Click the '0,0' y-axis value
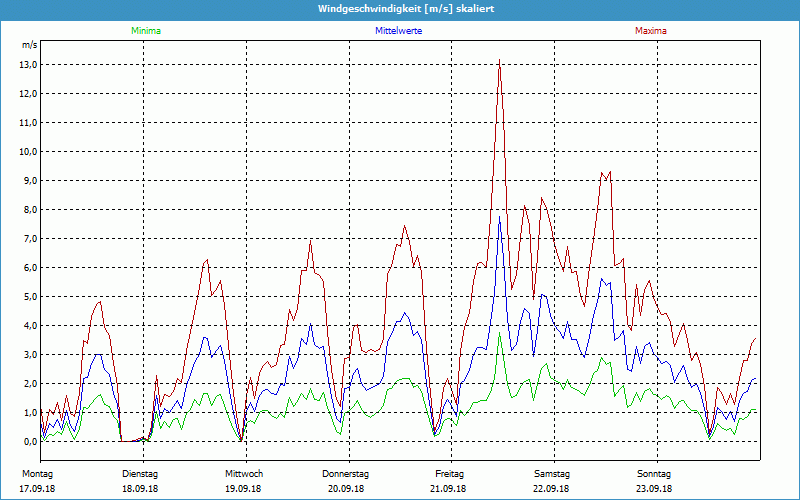This screenshot has height=500, width=800. tap(30, 442)
